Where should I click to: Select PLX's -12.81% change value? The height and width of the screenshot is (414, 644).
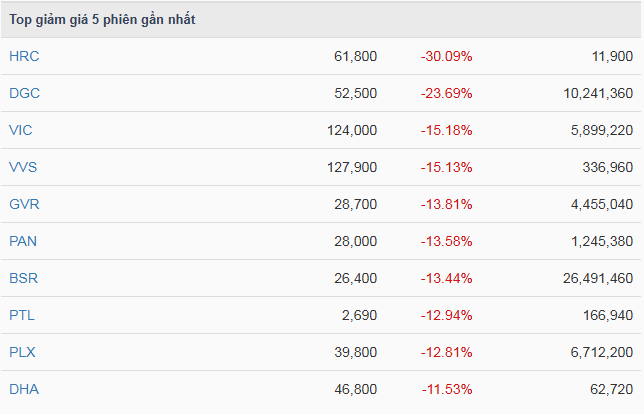pyautogui.click(x=446, y=352)
